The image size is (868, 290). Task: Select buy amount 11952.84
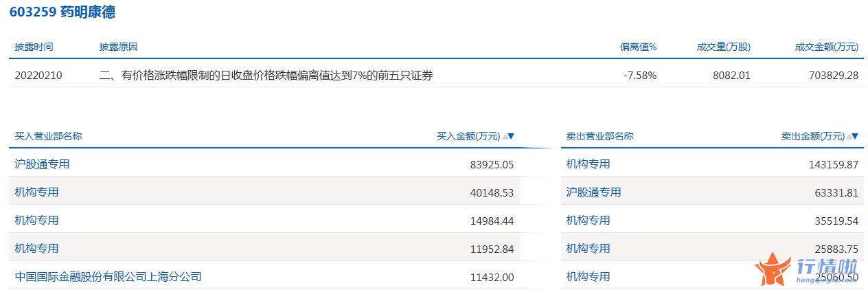pyautogui.click(x=491, y=249)
